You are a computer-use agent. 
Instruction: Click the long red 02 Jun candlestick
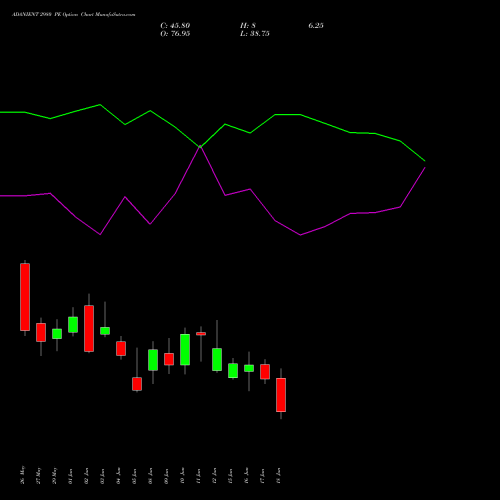[89, 328]
